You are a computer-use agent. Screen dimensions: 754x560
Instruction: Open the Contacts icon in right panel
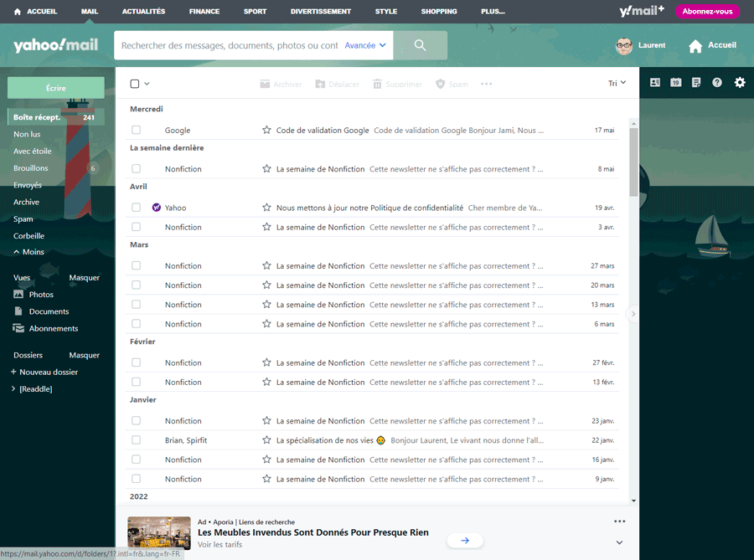click(655, 83)
